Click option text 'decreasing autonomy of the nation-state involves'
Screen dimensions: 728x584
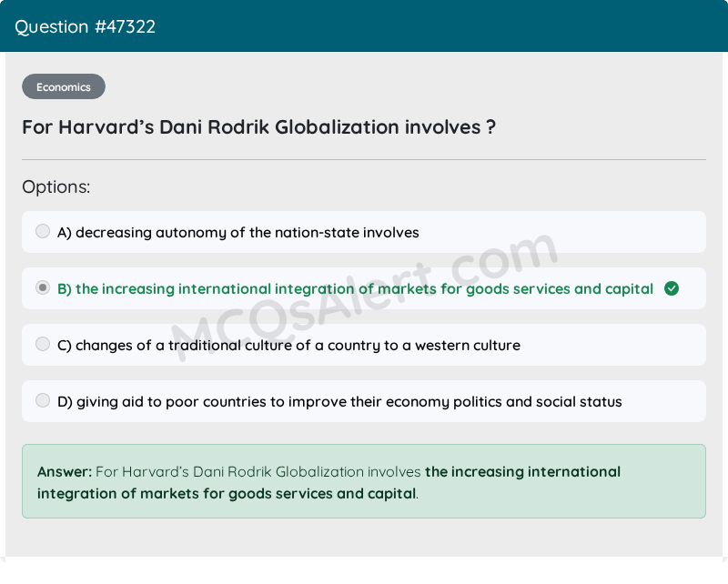(x=247, y=232)
